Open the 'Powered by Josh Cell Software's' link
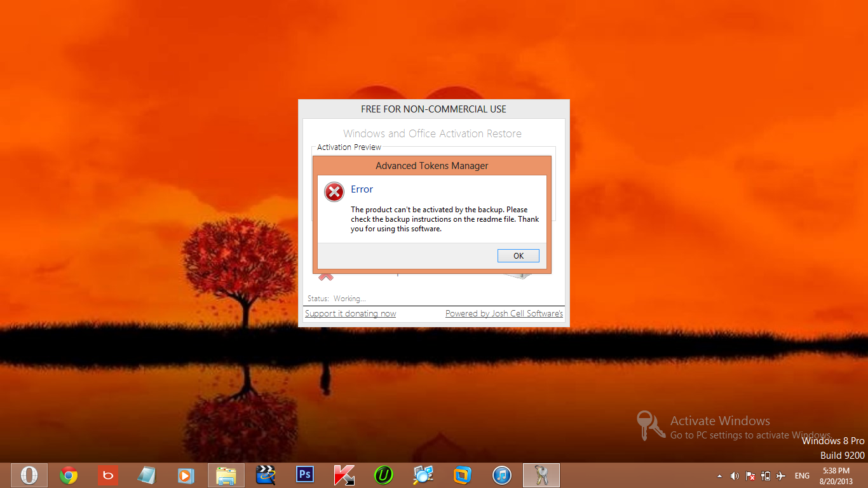The height and width of the screenshot is (488, 868). (x=504, y=313)
